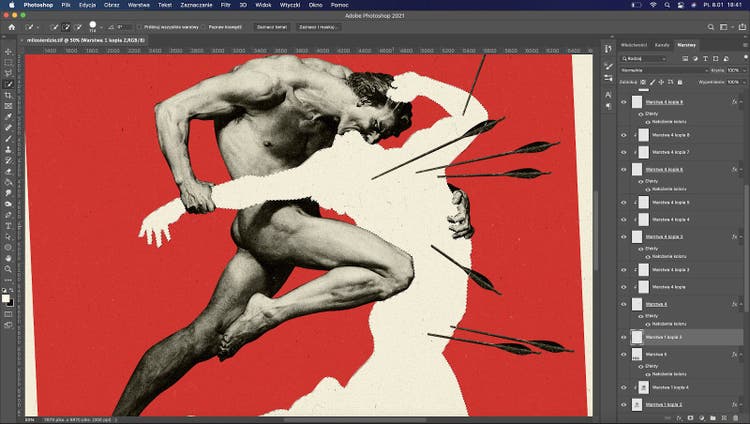Hide layer Warstwa 4 kopia 7
This screenshot has height=424, width=750.
pyautogui.click(x=624, y=152)
